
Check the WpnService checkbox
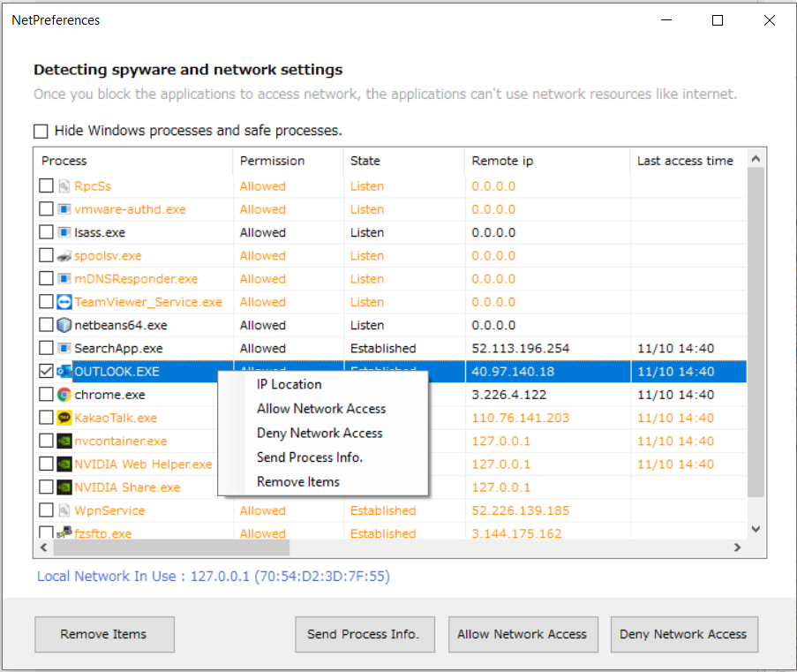pyautogui.click(x=46, y=510)
